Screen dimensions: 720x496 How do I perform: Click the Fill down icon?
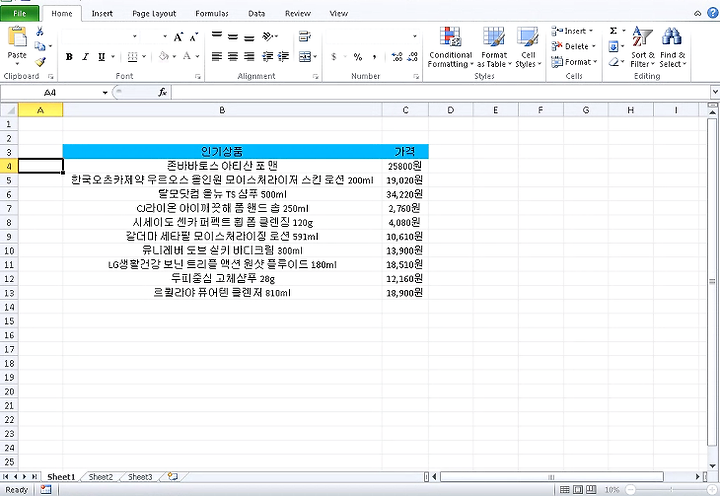pos(613,46)
